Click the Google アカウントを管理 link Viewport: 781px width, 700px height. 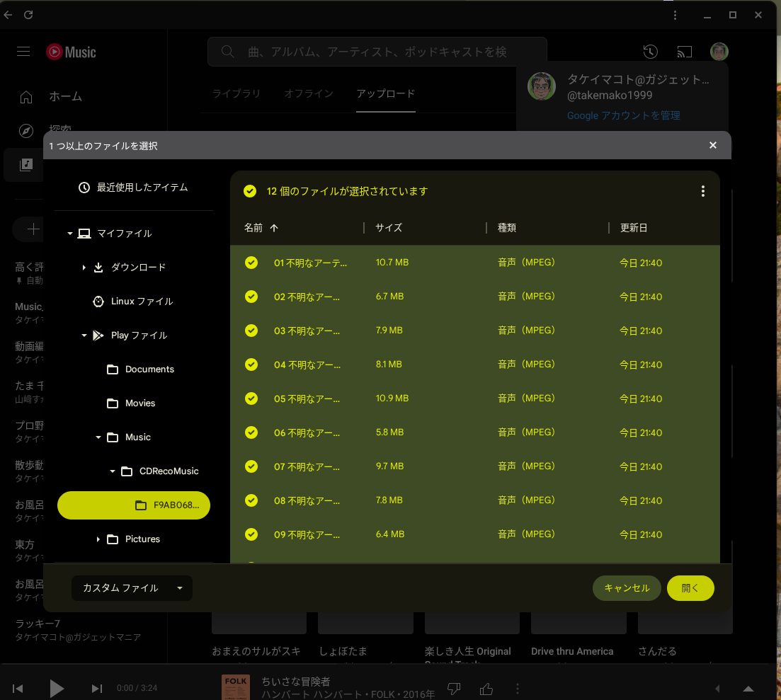(623, 115)
